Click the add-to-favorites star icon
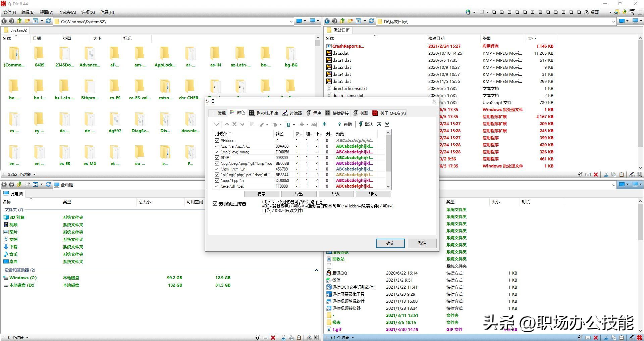644x341 pixels. [624, 12]
